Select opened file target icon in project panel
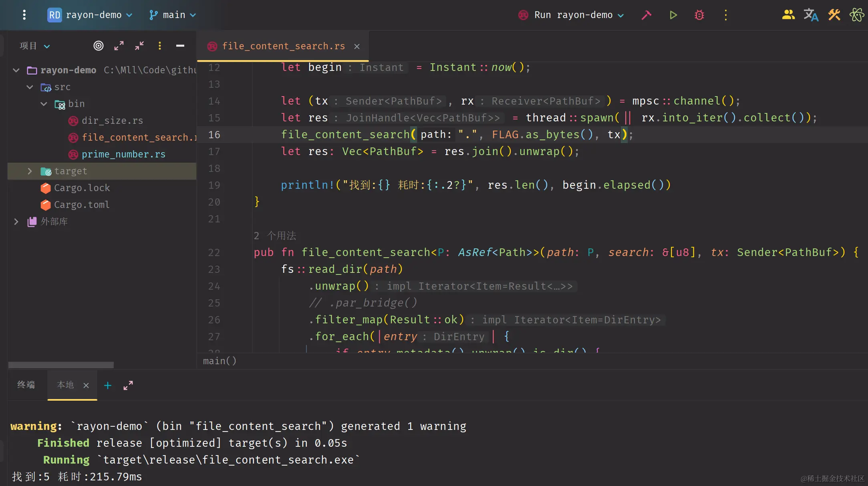868x486 pixels. [x=99, y=46]
